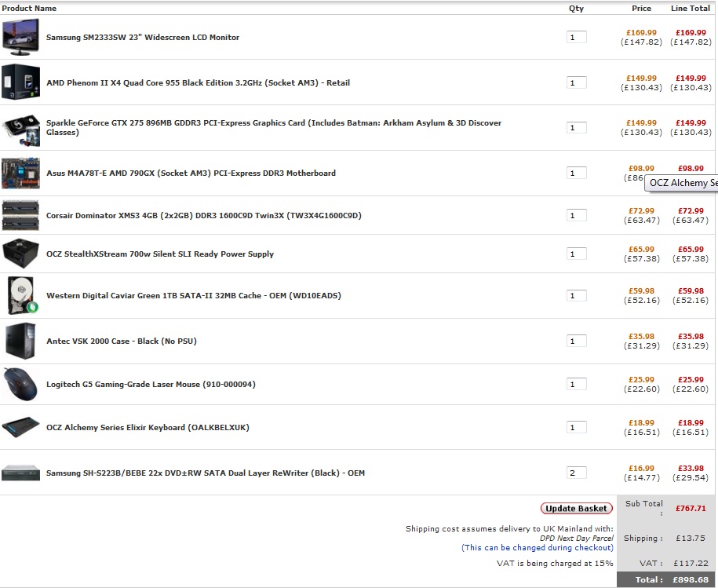This screenshot has width=718, height=588.
Task: Click the Qty column header
Action: [577, 8]
